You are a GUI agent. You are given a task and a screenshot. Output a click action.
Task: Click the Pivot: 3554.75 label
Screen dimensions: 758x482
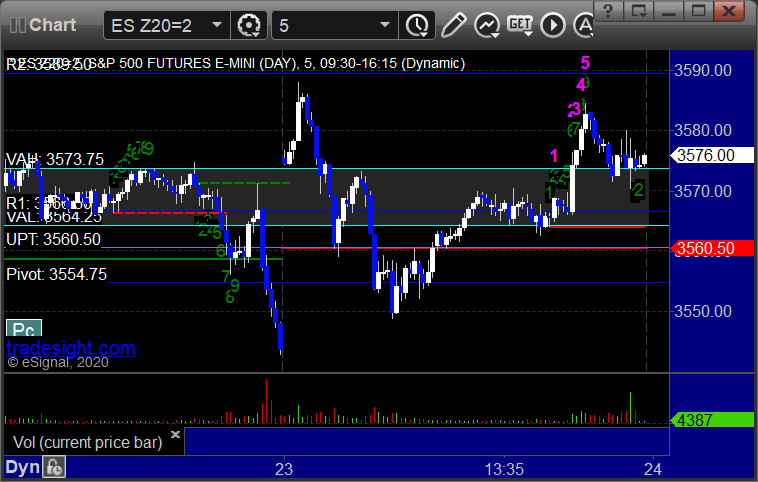pyautogui.click(x=56, y=274)
